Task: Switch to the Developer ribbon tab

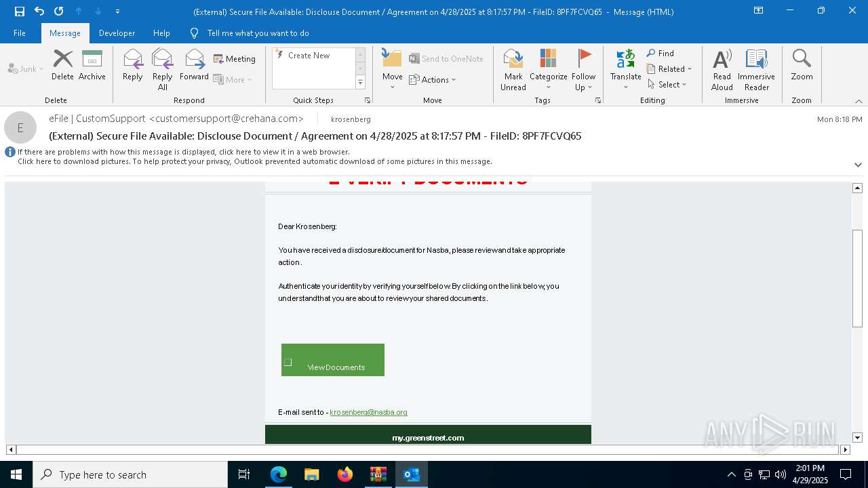Action: coord(117,33)
